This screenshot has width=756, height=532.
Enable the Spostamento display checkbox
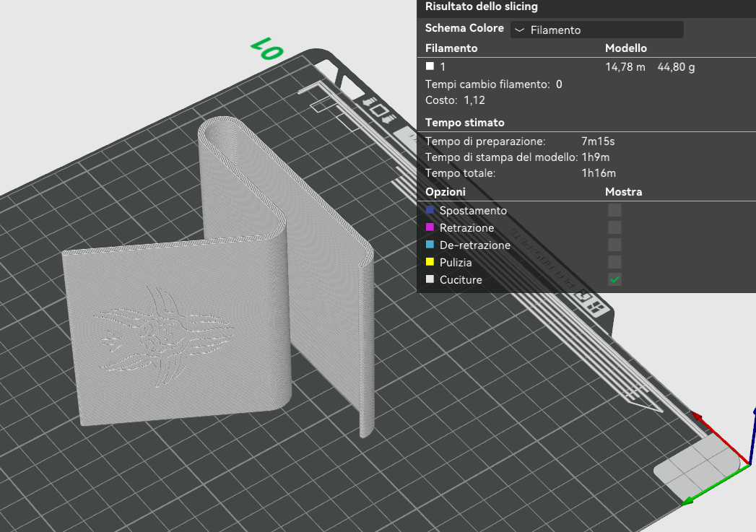[x=614, y=210]
